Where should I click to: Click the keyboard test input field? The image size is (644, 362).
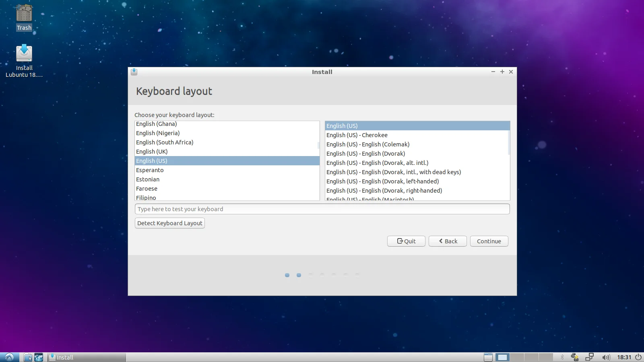click(322, 209)
